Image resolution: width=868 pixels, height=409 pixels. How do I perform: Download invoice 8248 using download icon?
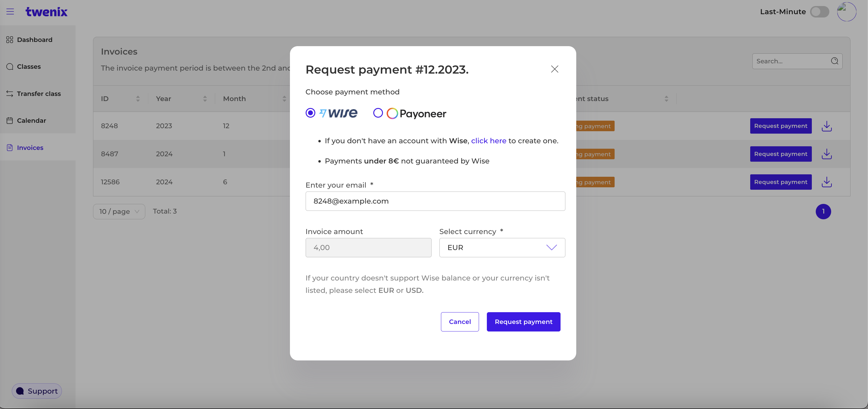827,126
